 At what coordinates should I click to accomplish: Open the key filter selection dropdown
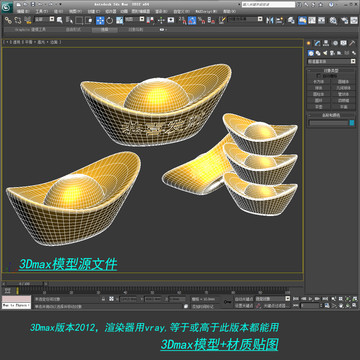(273, 299)
